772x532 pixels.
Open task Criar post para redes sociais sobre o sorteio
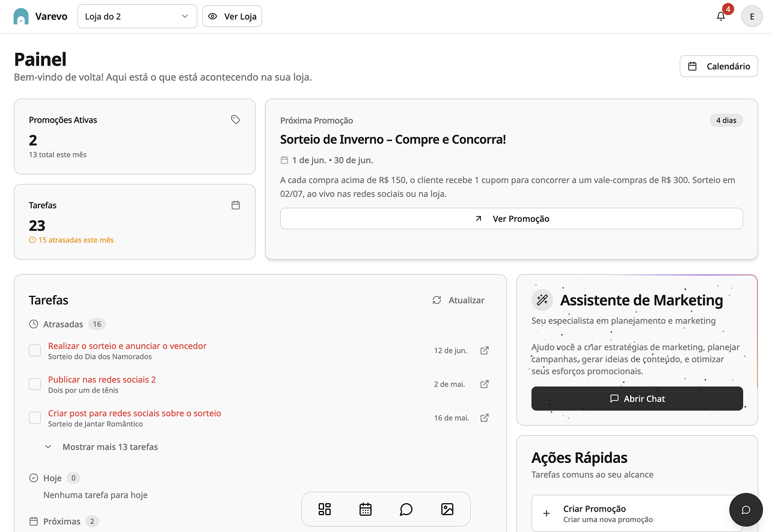click(135, 413)
